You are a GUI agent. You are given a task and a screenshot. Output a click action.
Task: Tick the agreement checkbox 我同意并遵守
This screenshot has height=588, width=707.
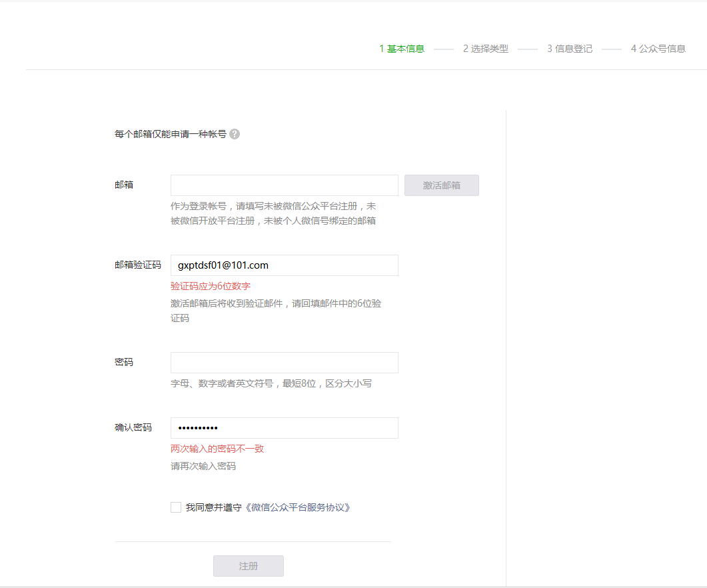pos(176,507)
